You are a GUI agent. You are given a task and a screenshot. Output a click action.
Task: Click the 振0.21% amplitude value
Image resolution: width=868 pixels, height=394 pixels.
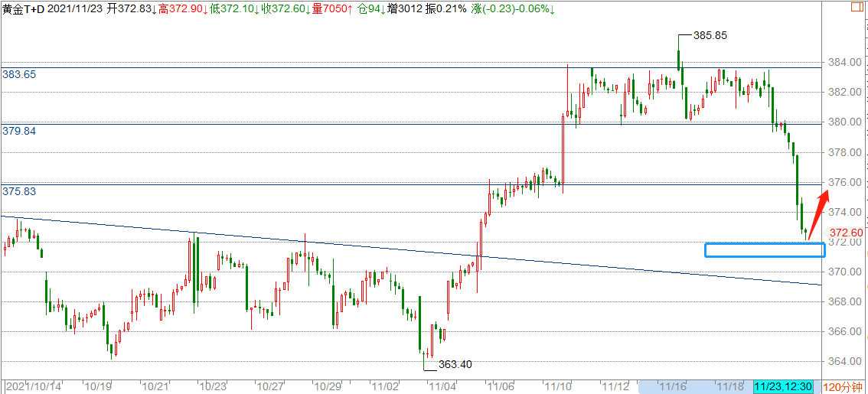coord(447,8)
